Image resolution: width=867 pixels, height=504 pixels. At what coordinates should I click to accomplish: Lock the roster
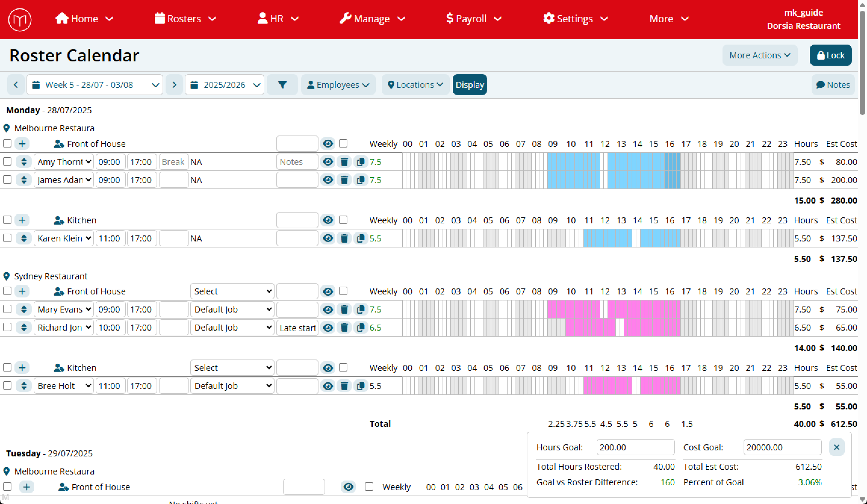tap(831, 55)
